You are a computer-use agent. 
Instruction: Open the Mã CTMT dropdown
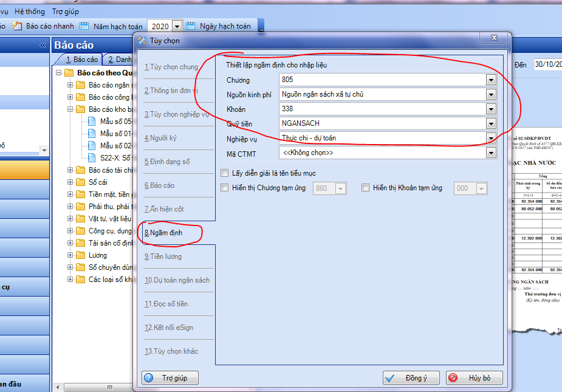pos(491,153)
